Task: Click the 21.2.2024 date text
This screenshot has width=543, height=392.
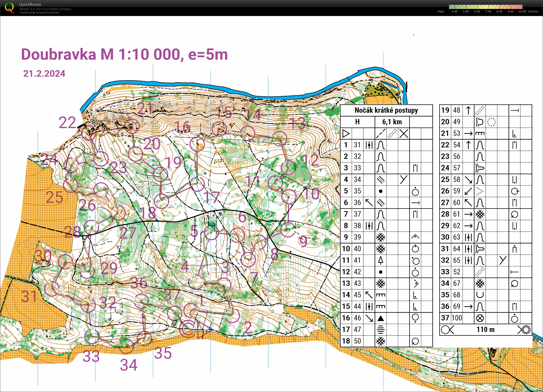Action: click(x=44, y=74)
